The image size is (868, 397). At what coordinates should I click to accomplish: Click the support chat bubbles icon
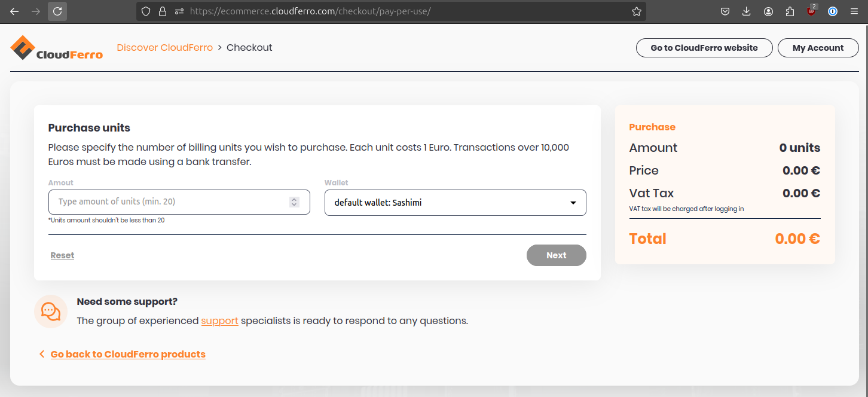click(x=51, y=311)
